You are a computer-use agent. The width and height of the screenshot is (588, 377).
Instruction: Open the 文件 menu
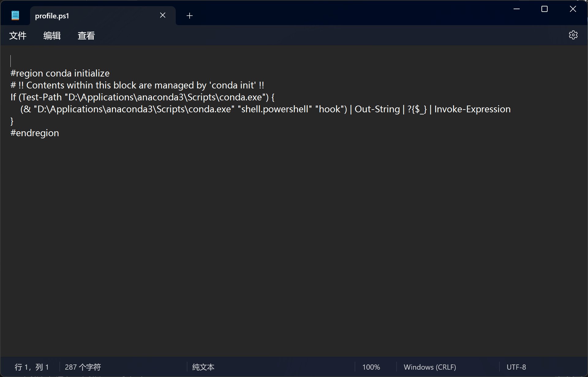point(18,36)
